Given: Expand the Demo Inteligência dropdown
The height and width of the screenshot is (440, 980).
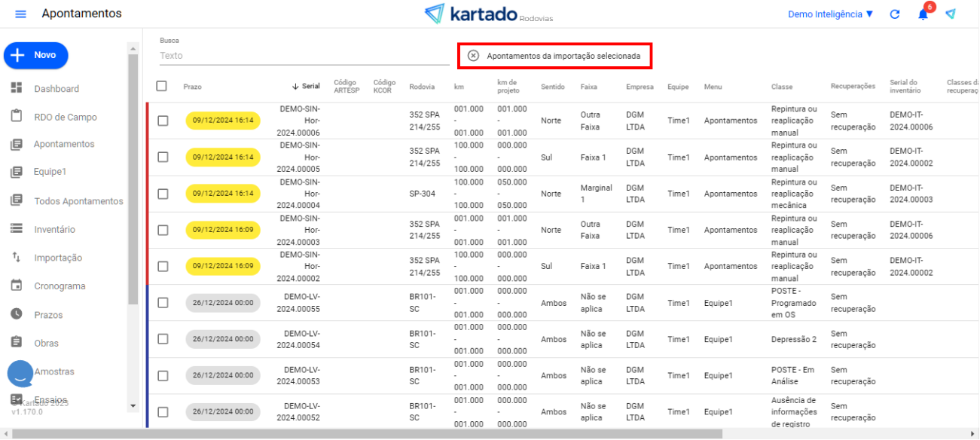Looking at the screenshot, I should [x=830, y=14].
